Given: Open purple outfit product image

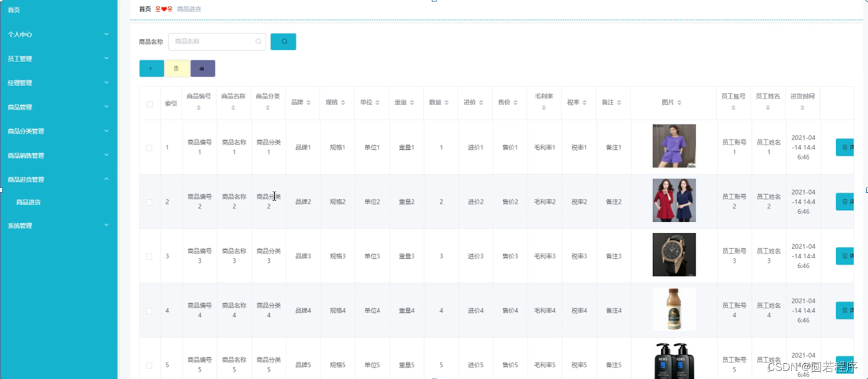Looking at the screenshot, I should [674, 146].
